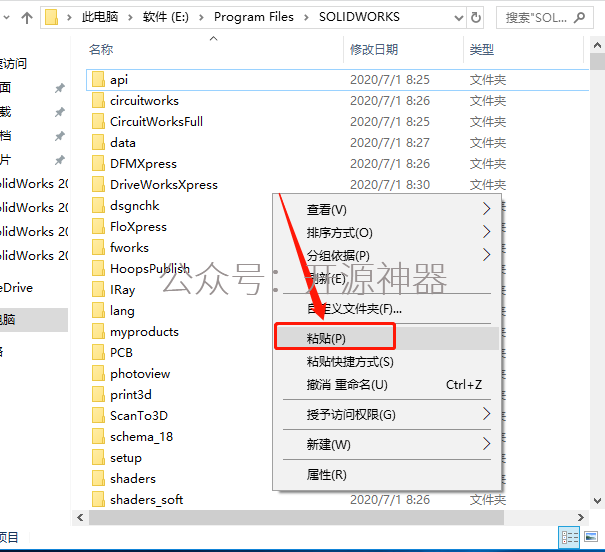Click the vertical scrollbar up arrow
The height and width of the screenshot is (552, 605).
click(597, 46)
